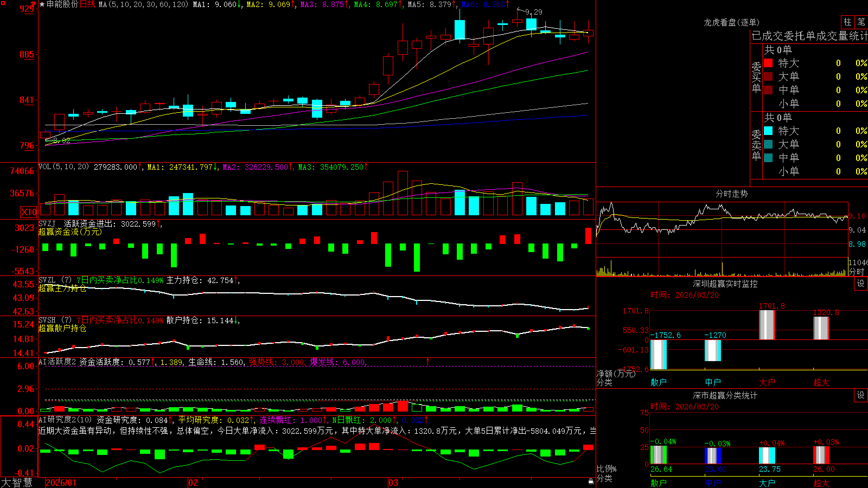868x488 pixels.
Task: Switch the chart period via 日线 label
Action: click(x=87, y=4)
